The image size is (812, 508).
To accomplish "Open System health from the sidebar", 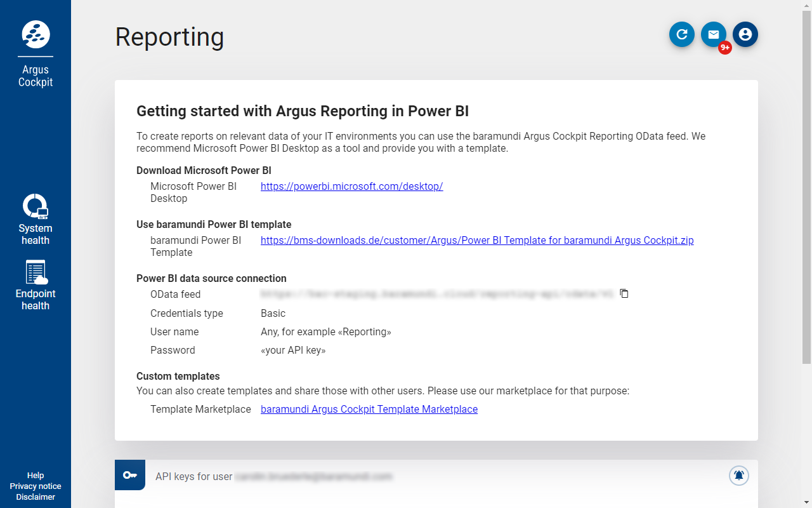I will [x=36, y=219].
